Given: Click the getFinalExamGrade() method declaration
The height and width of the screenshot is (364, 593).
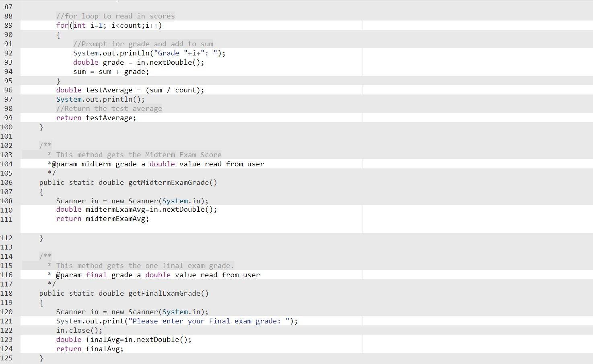Looking at the screenshot, I should coord(124,293).
